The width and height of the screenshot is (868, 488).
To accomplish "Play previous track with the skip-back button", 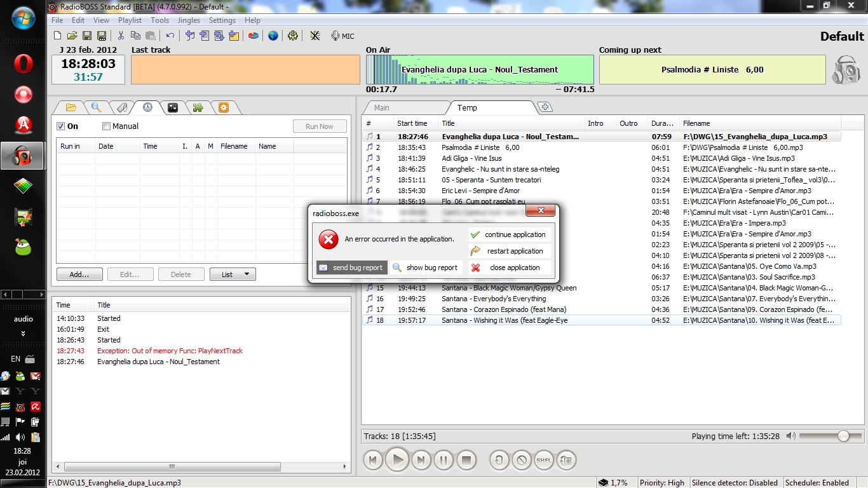I will (373, 459).
